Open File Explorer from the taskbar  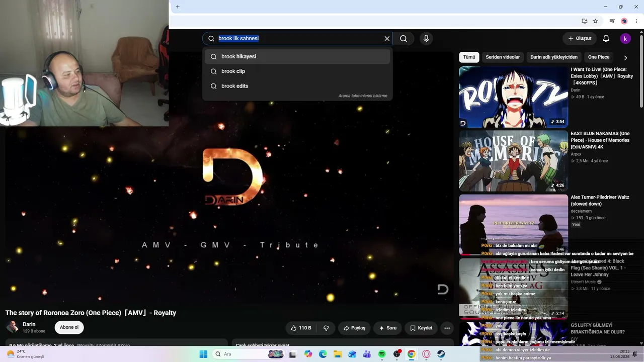click(x=338, y=354)
